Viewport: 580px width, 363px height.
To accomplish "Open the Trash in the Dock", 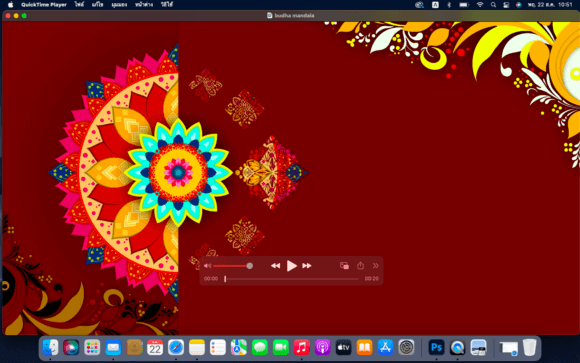I will point(529,347).
